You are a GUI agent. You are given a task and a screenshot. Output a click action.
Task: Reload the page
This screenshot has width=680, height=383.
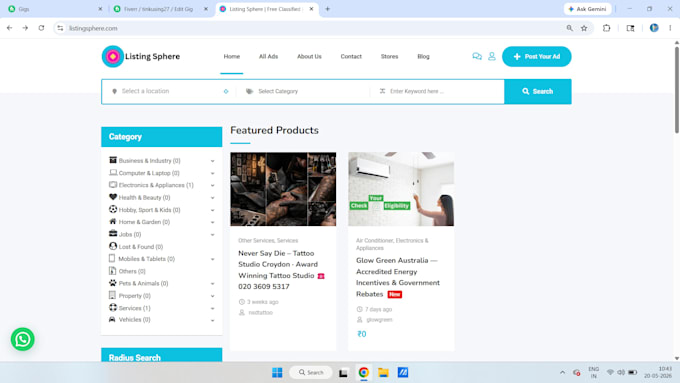click(41, 28)
